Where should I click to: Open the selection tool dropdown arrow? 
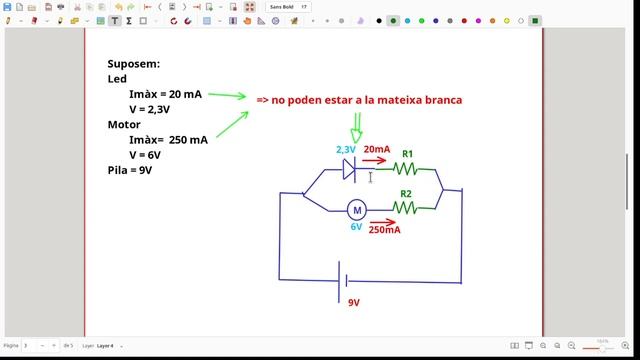pyautogui.click(x=219, y=21)
